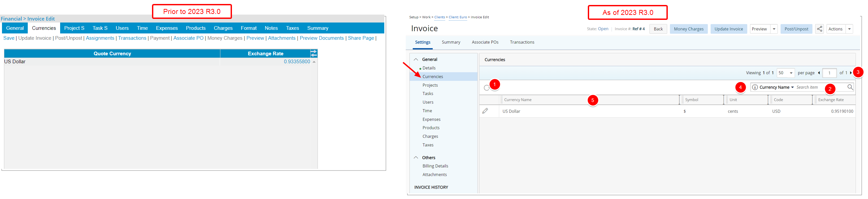Go to previous page arrow in pager
Viewport: 868px width, 199px height.
coord(819,73)
